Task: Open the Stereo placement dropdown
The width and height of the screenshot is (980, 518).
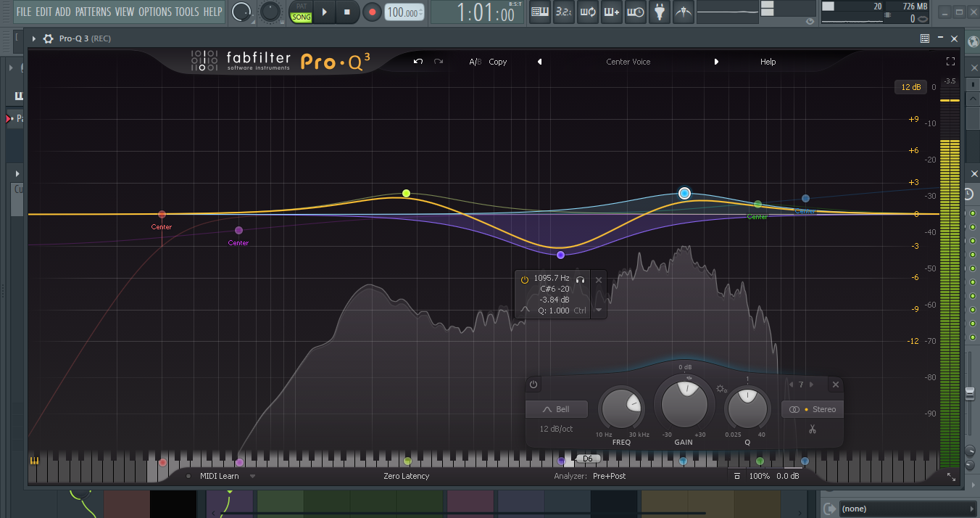Action: point(812,409)
